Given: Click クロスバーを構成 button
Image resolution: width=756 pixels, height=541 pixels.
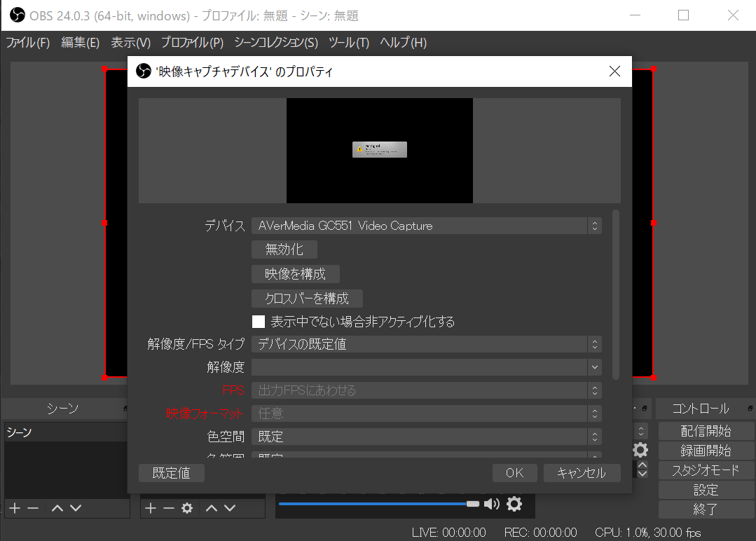Looking at the screenshot, I should pyautogui.click(x=307, y=299).
